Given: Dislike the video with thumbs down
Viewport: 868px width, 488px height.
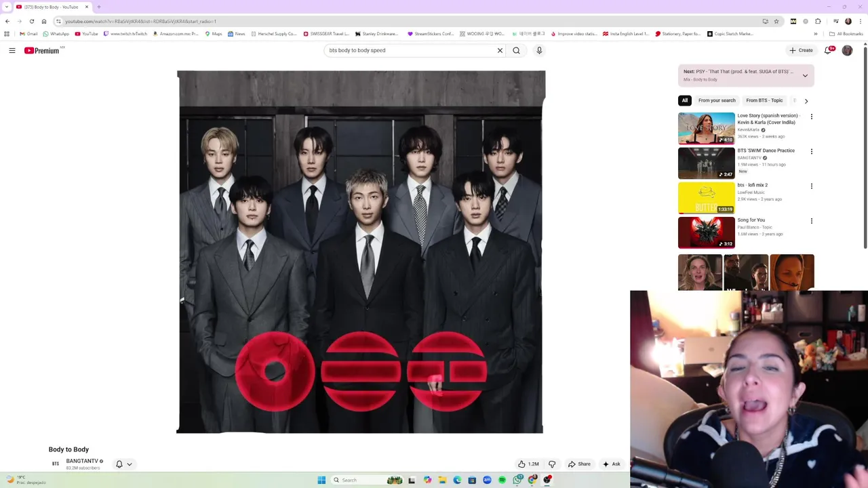Looking at the screenshot, I should point(552,464).
